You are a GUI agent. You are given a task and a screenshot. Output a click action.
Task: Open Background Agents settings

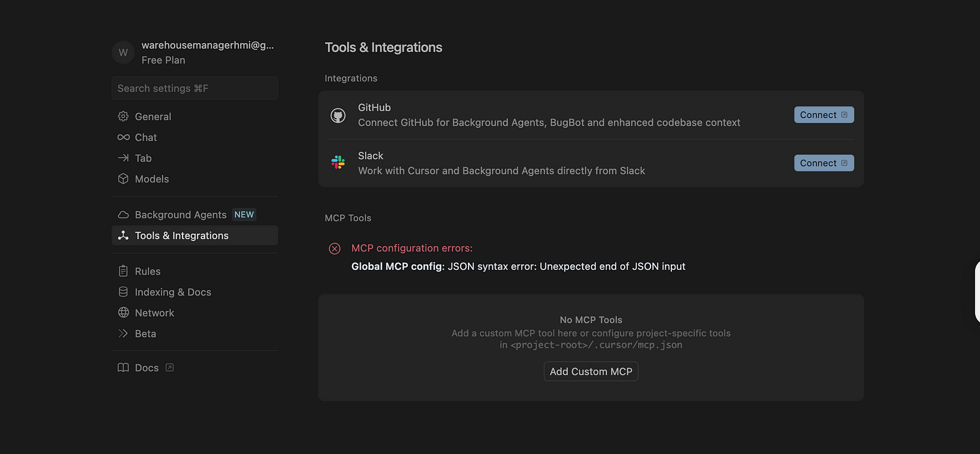tap(195, 215)
